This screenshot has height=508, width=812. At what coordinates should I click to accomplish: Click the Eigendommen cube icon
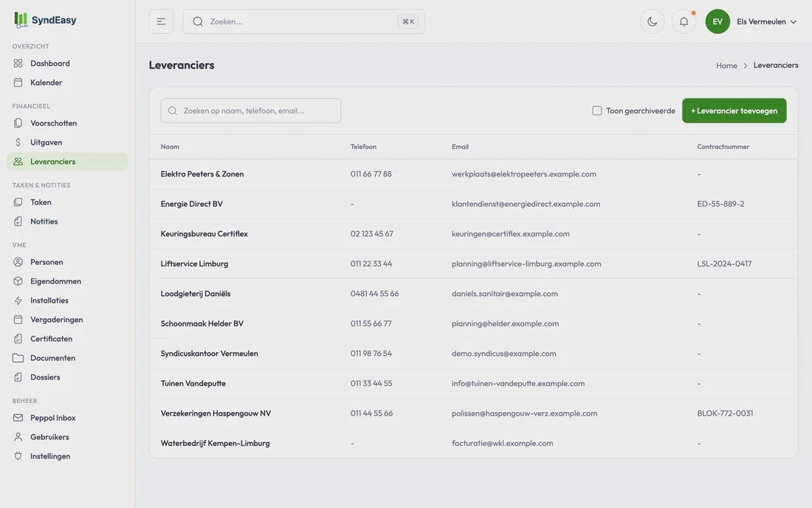(x=18, y=281)
